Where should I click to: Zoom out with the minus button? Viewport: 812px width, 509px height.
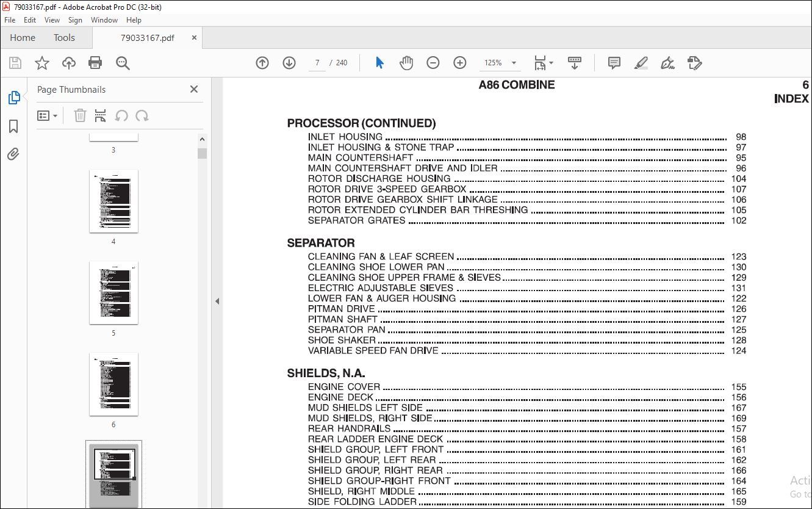pos(433,63)
